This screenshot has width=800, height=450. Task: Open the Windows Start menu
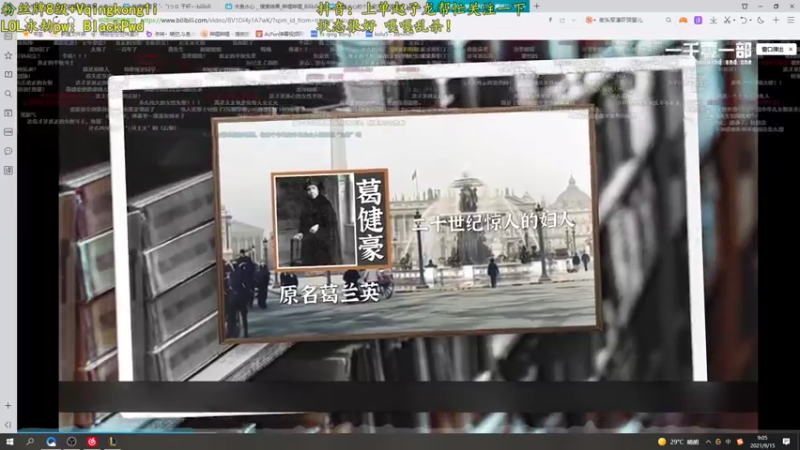pyautogui.click(x=9, y=441)
